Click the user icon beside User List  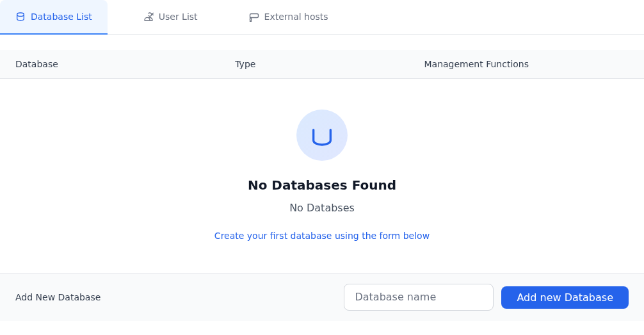click(149, 17)
